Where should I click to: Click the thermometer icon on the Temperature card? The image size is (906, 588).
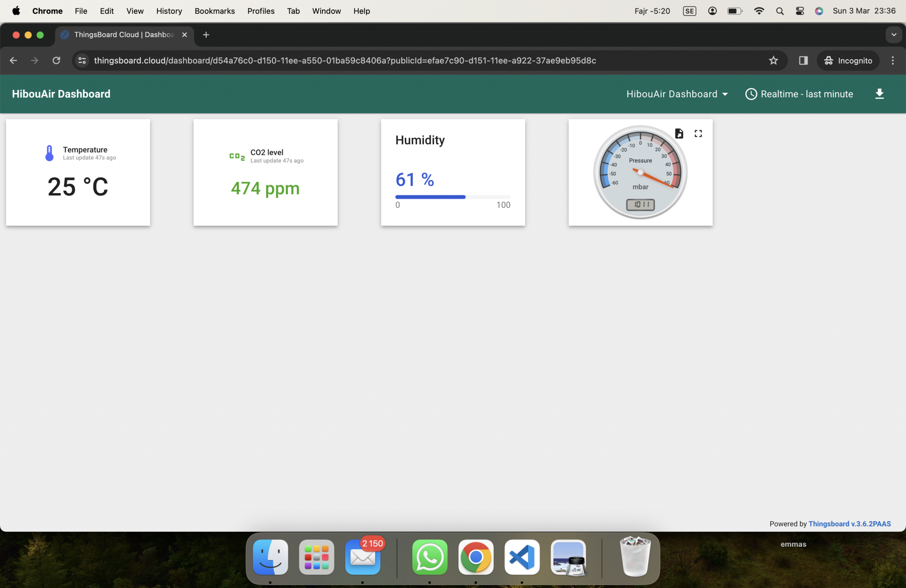coord(49,153)
